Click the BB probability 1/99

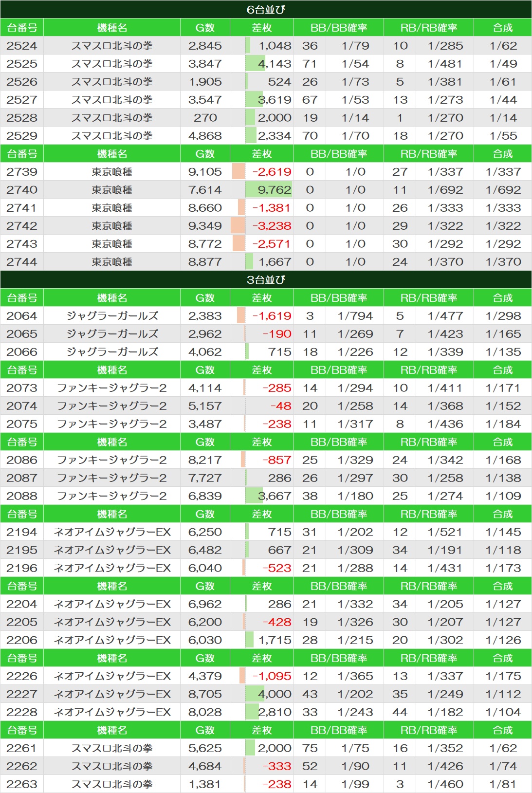click(x=355, y=784)
